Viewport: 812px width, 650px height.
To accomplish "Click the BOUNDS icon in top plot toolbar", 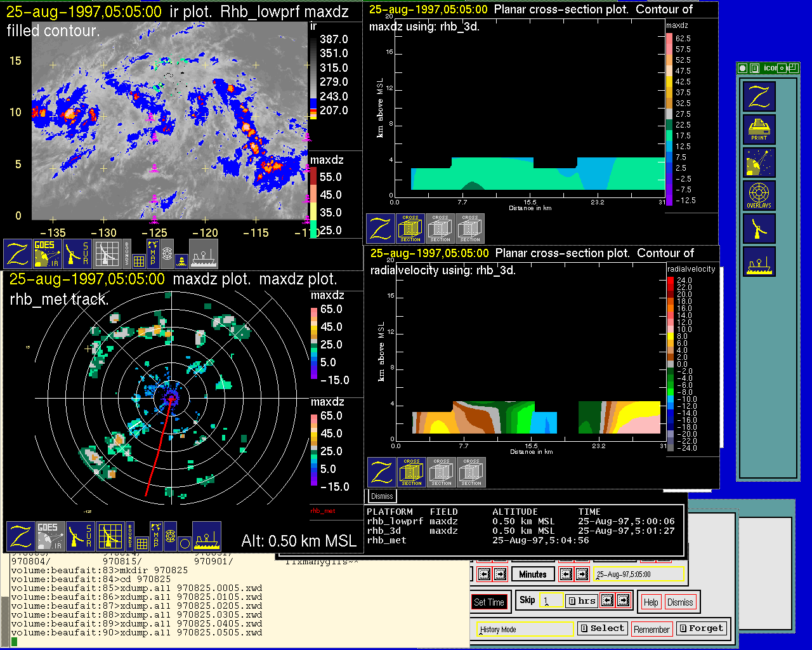I will [127, 253].
